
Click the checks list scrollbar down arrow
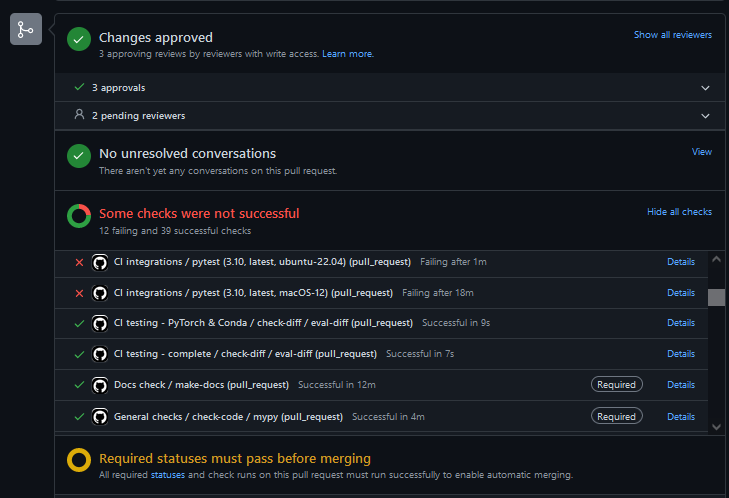coord(716,426)
